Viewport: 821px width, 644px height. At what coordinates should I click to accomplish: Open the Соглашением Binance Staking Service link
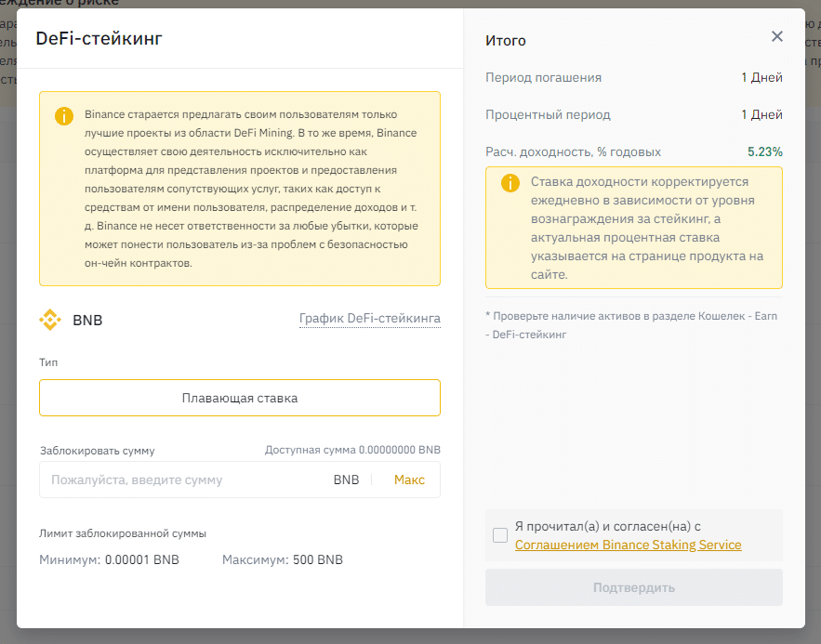pos(628,545)
